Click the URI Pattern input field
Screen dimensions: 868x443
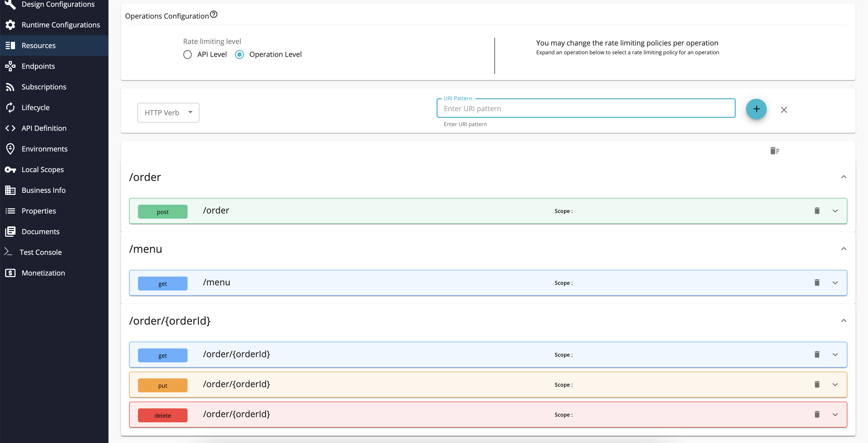coord(586,108)
